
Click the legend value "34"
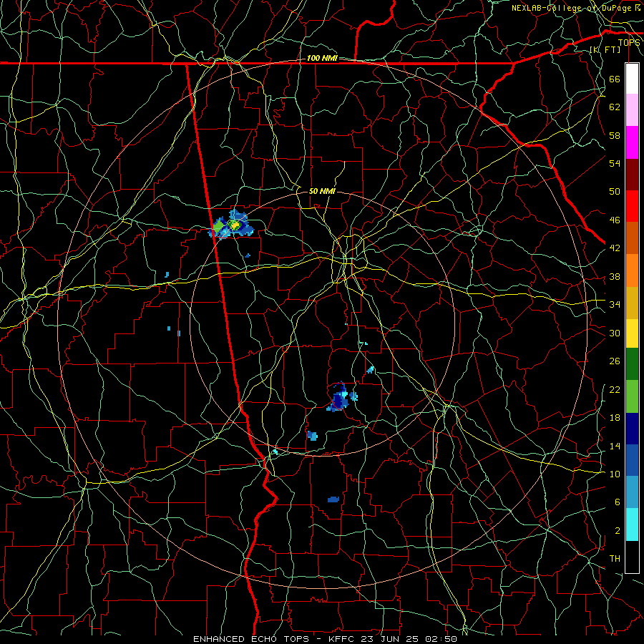click(615, 305)
